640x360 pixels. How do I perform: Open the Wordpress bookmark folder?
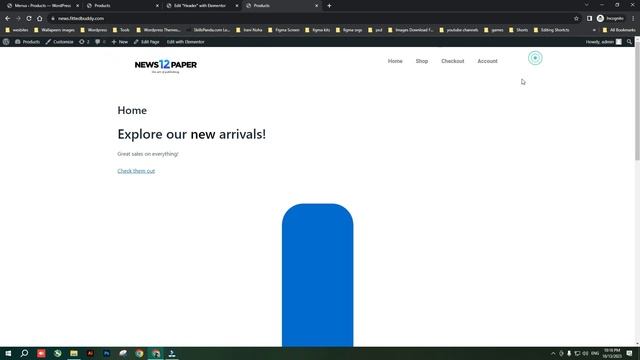click(93, 30)
